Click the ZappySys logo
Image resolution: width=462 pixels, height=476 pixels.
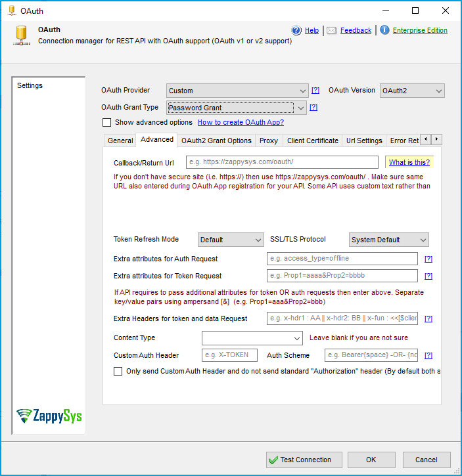click(49, 416)
